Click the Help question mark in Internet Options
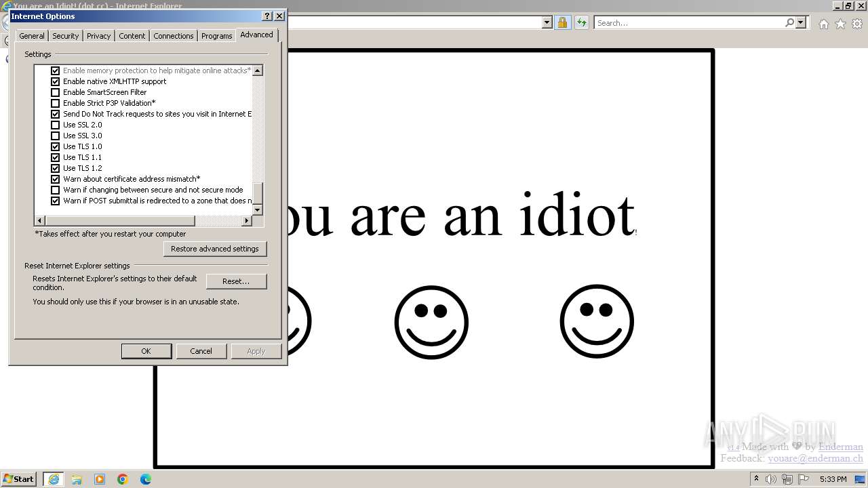868x488 pixels. click(x=267, y=16)
